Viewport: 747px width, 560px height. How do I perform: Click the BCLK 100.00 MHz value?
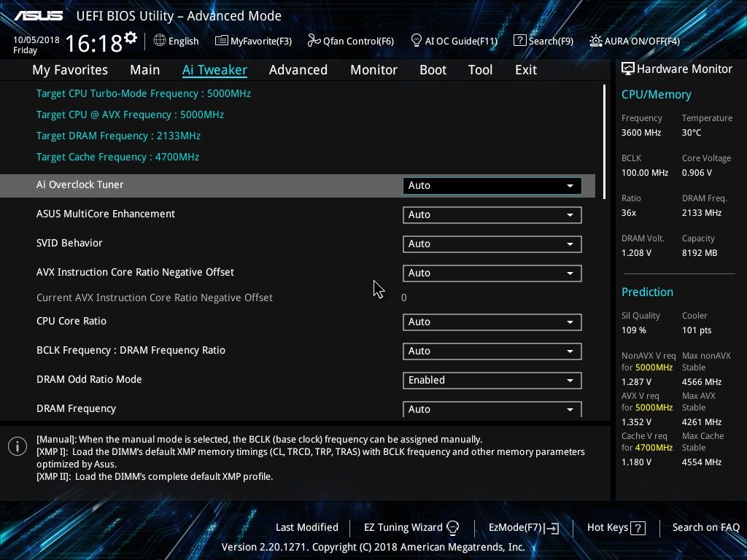(x=645, y=173)
